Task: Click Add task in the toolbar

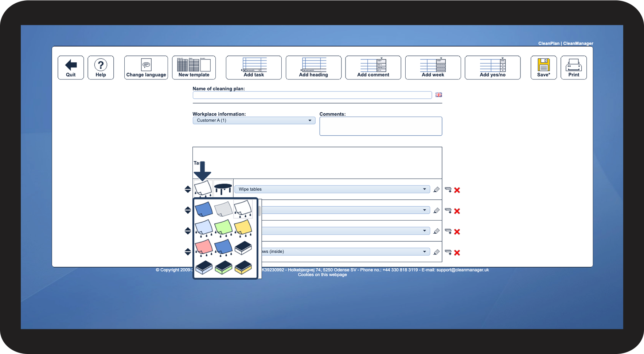Action: coord(254,67)
